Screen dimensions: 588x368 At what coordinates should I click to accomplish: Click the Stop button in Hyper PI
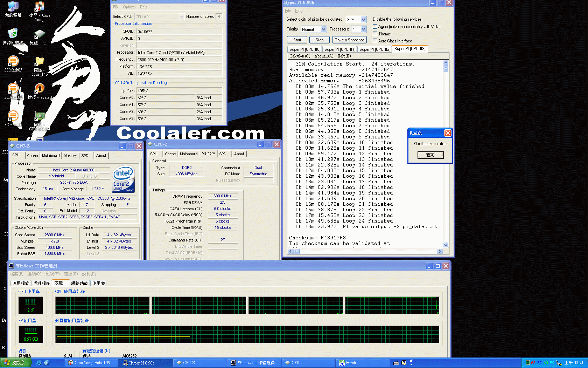click(320, 40)
